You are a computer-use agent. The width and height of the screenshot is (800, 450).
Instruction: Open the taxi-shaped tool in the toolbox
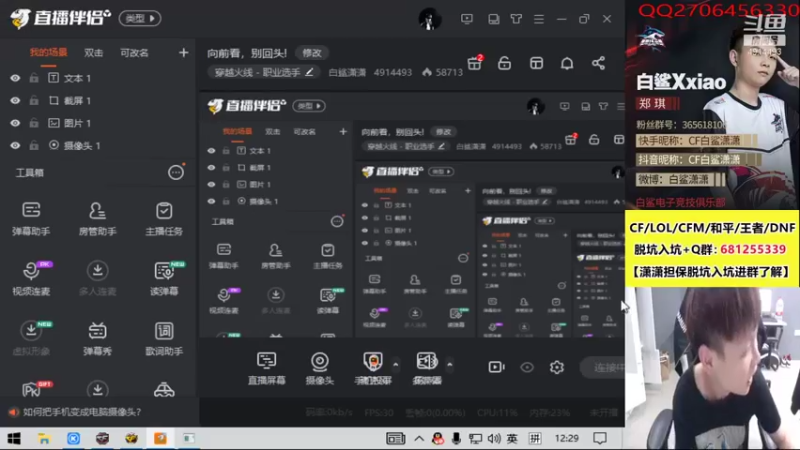tap(164, 390)
